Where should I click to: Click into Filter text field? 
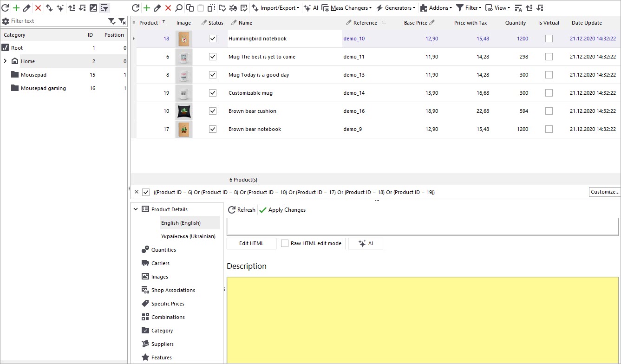click(58, 21)
